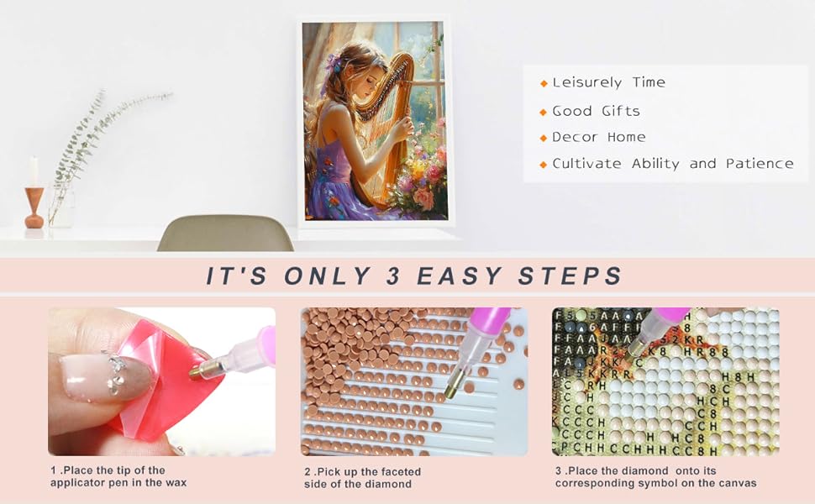The width and height of the screenshot is (815, 504).
Task: Click the orange diamond bullet beside Decor Home
Action: coord(544,138)
